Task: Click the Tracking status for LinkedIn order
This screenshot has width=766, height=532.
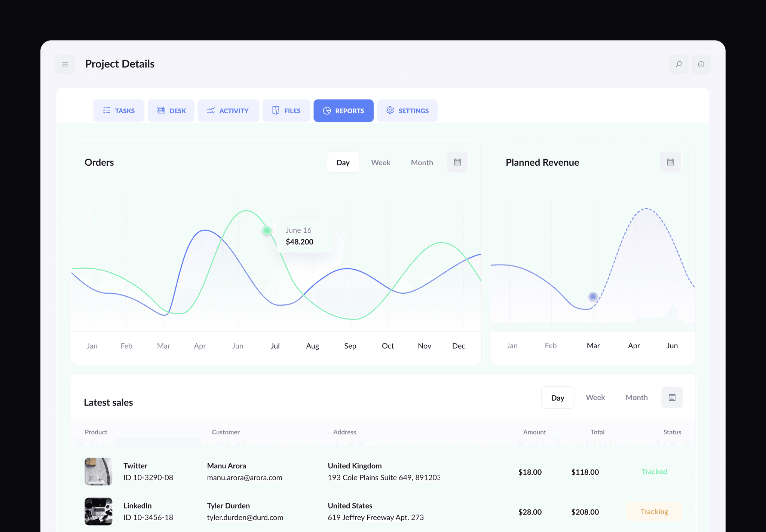Action: [x=654, y=511]
